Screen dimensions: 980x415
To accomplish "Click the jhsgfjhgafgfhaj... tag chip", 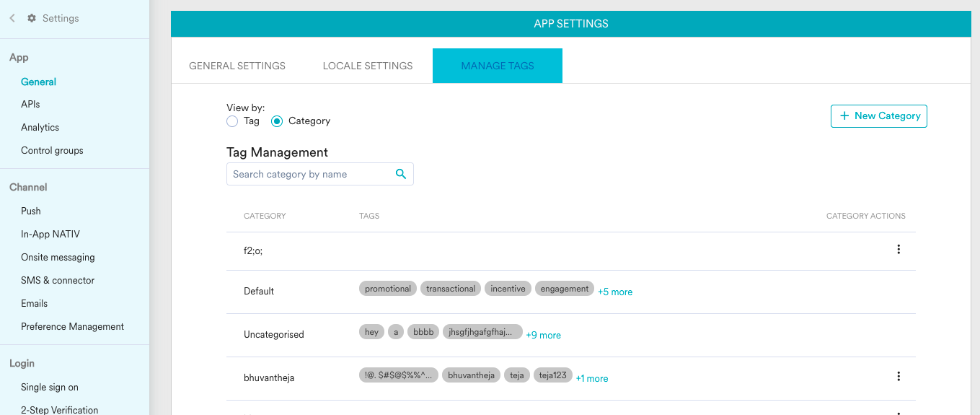I will point(482,332).
